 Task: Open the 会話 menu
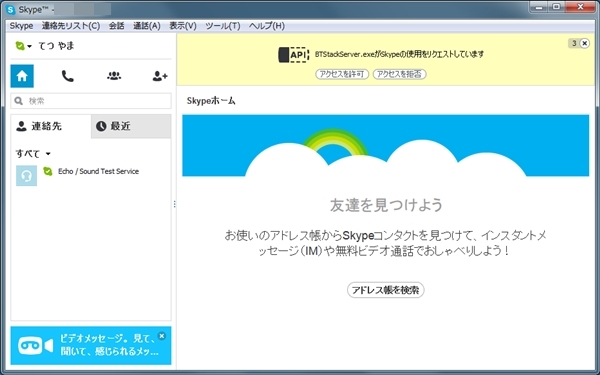pyautogui.click(x=116, y=26)
